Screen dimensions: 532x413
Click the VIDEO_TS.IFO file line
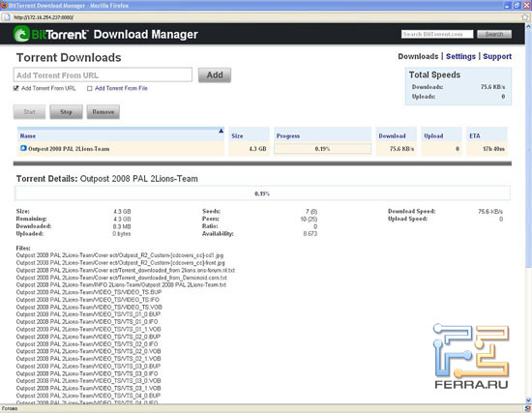[x=87, y=300]
